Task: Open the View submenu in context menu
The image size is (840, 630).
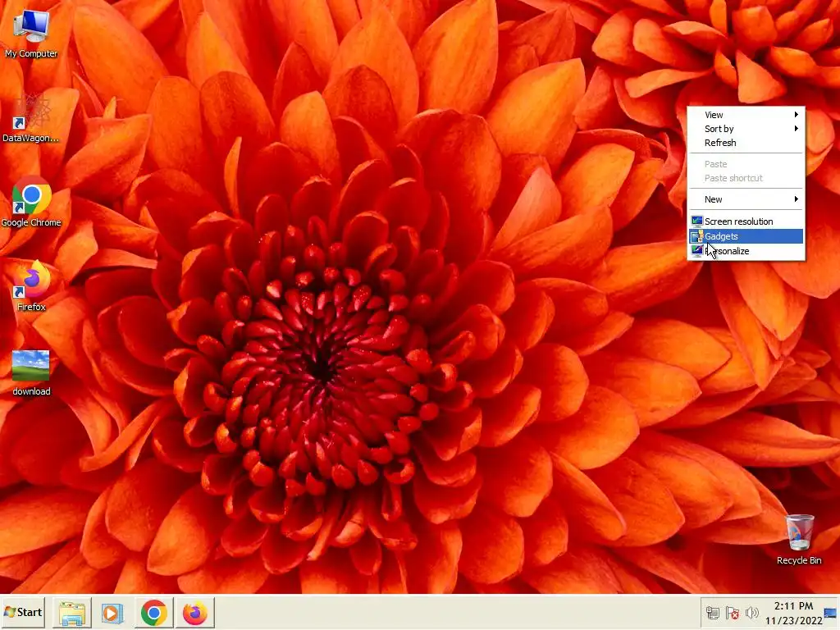Action: tap(746, 115)
